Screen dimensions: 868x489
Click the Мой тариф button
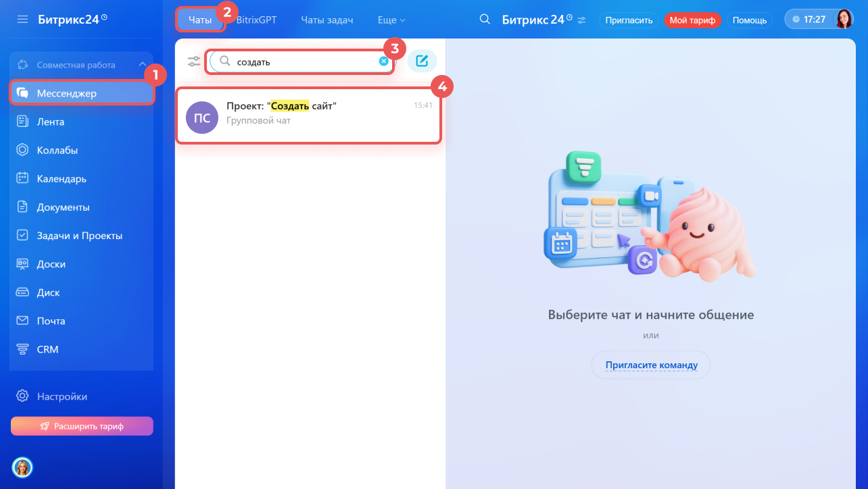693,20
